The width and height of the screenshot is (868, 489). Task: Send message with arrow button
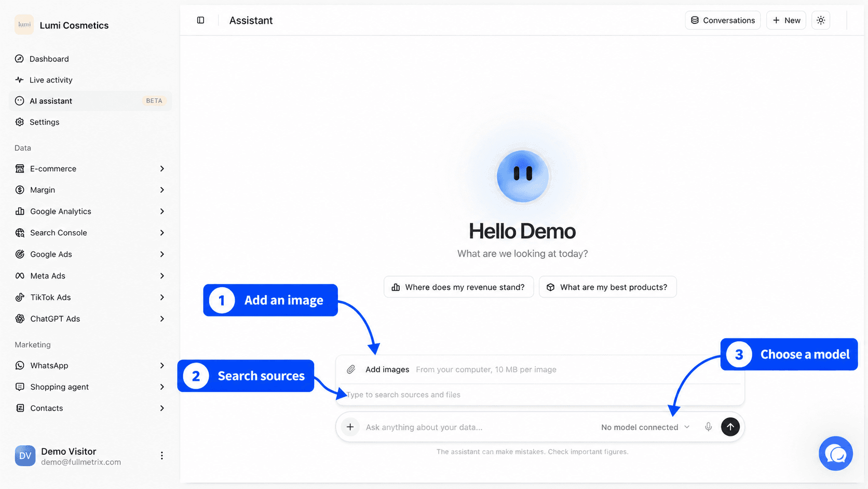[x=730, y=427]
